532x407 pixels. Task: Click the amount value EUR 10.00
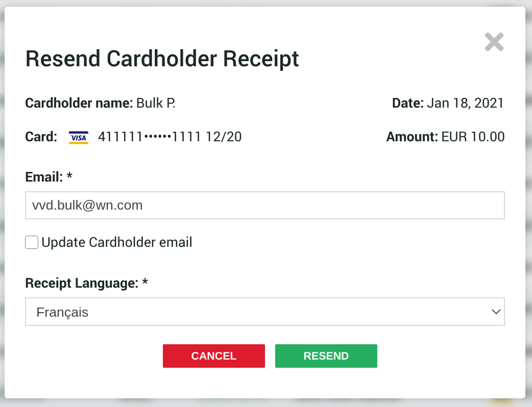click(473, 137)
